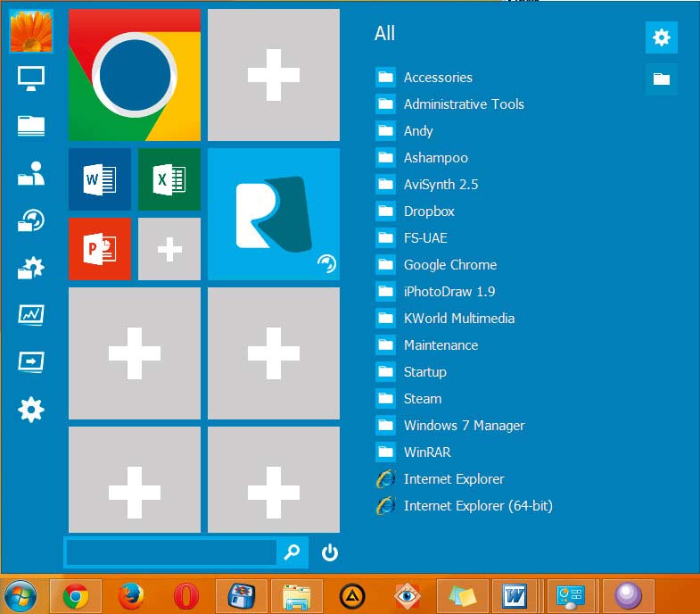Open AIMP triangle icon in taskbar
This screenshot has width=700, height=614.
(x=352, y=595)
